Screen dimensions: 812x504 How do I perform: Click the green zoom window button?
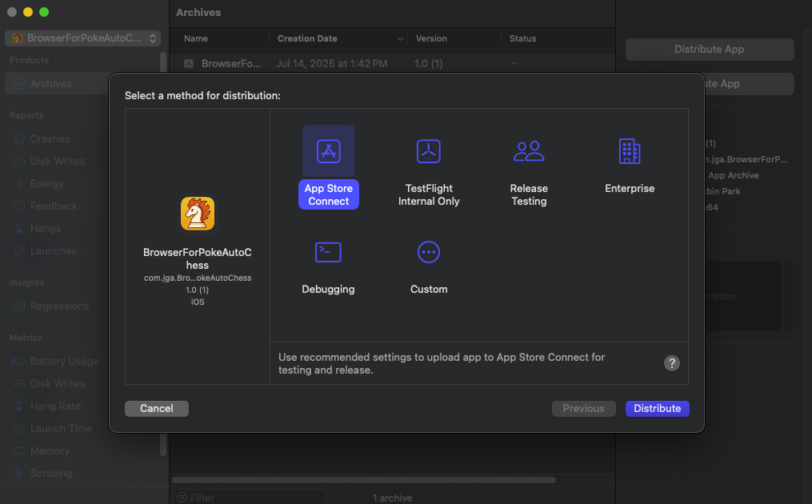coord(44,12)
